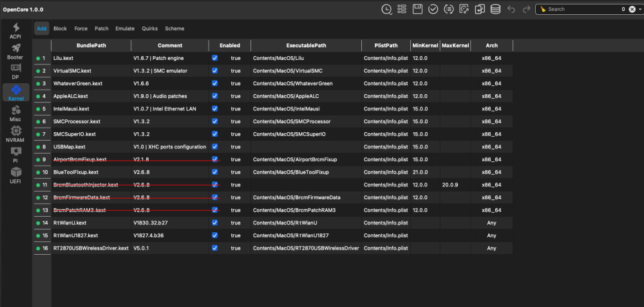644x307 pixels.
Task: Open the Booter sidebar section
Action: 15,52
